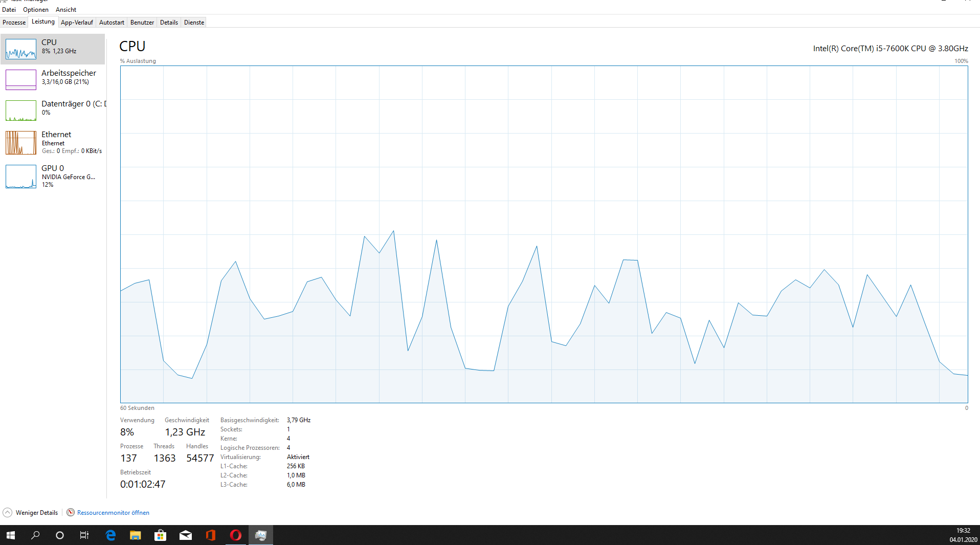Click the Logische Prozessoren label
This screenshot has width=980, height=545.
tap(250, 448)
